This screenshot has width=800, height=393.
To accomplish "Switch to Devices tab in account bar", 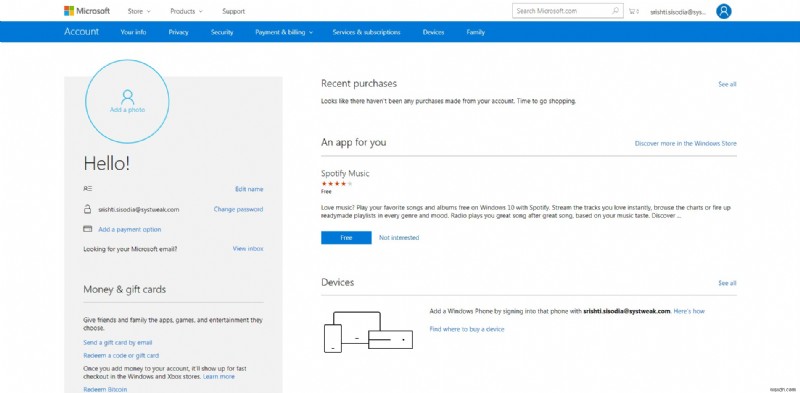I will [433, 32].
